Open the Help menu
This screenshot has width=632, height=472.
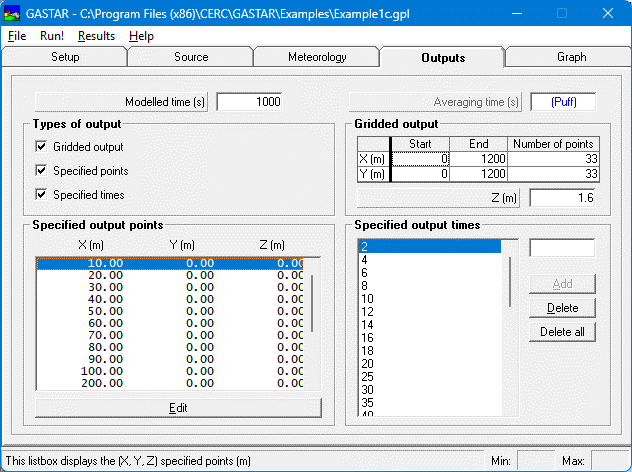tap(142, 36)
